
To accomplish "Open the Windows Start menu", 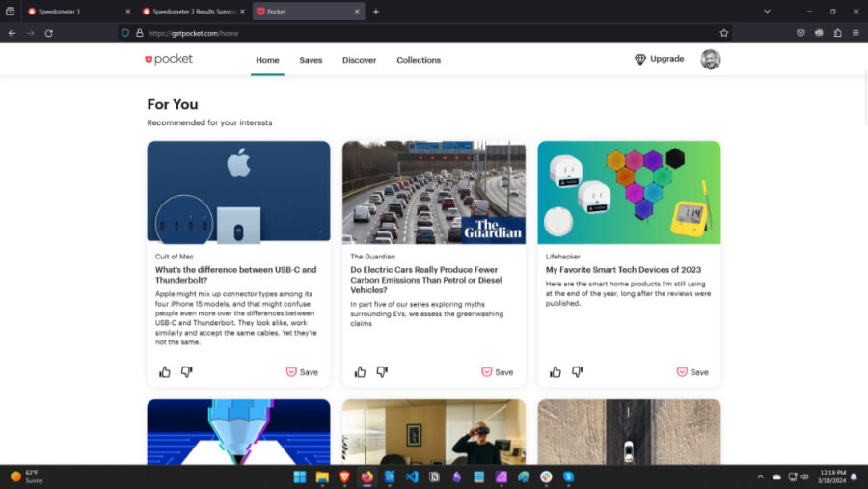I will click(300, 476).
